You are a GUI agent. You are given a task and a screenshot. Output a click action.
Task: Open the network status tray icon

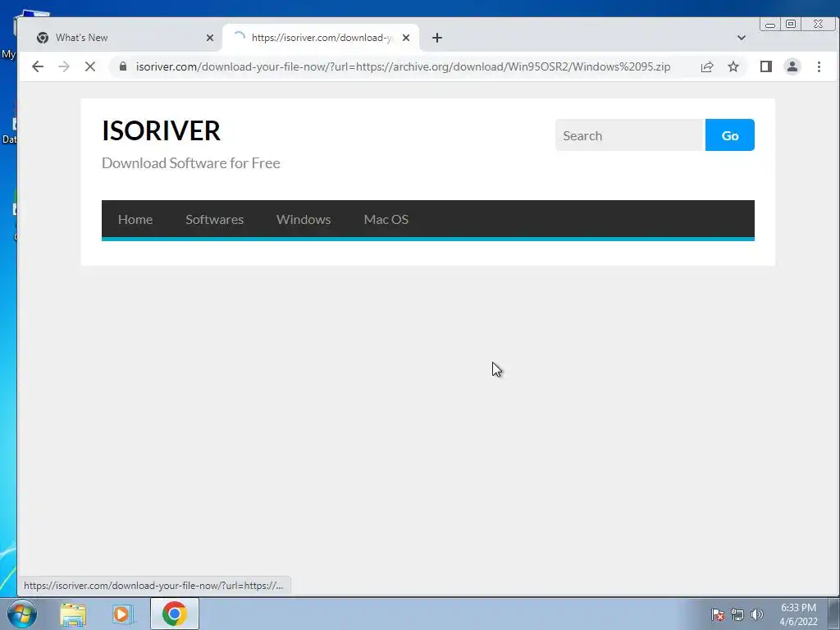(737, 614)
